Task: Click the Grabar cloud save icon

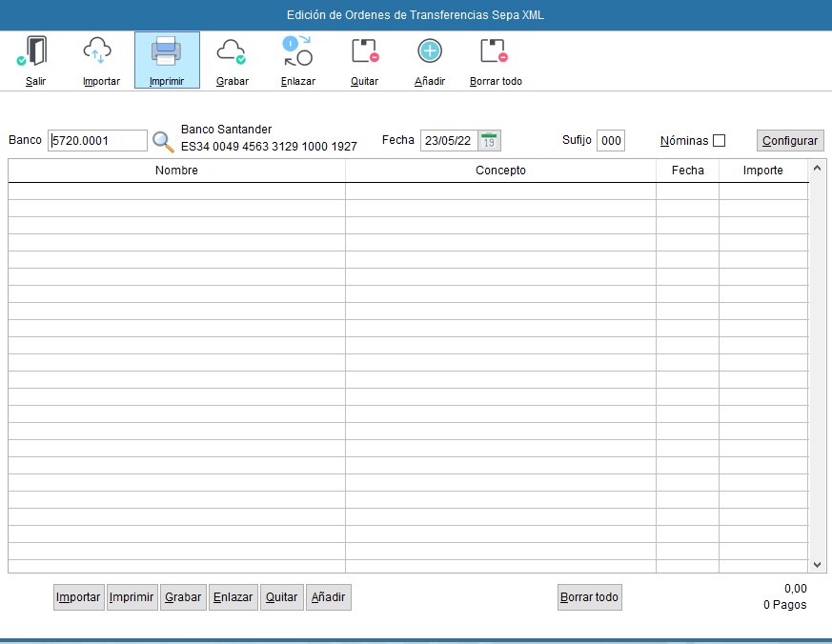Action: [x=232, y=52]
